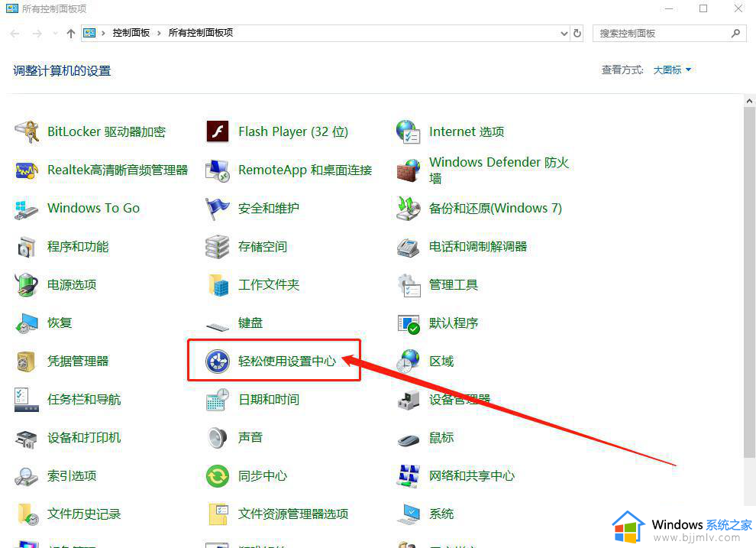Image resolution: width=756 pixels, height=548 pixels.
Task: Click the 键盘 keyboard icon
Action: 218,326
